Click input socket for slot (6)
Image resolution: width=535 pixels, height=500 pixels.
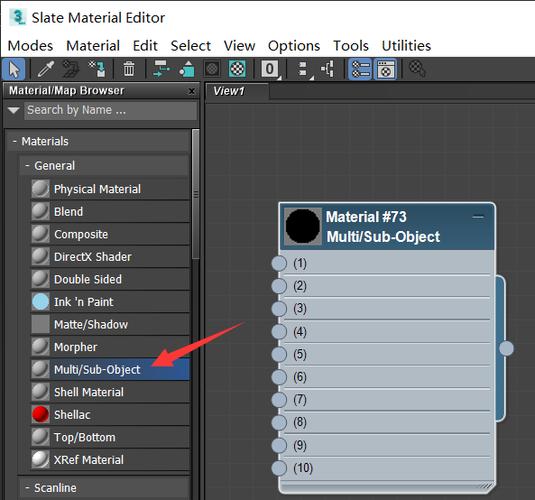click(x=279, y=377)
